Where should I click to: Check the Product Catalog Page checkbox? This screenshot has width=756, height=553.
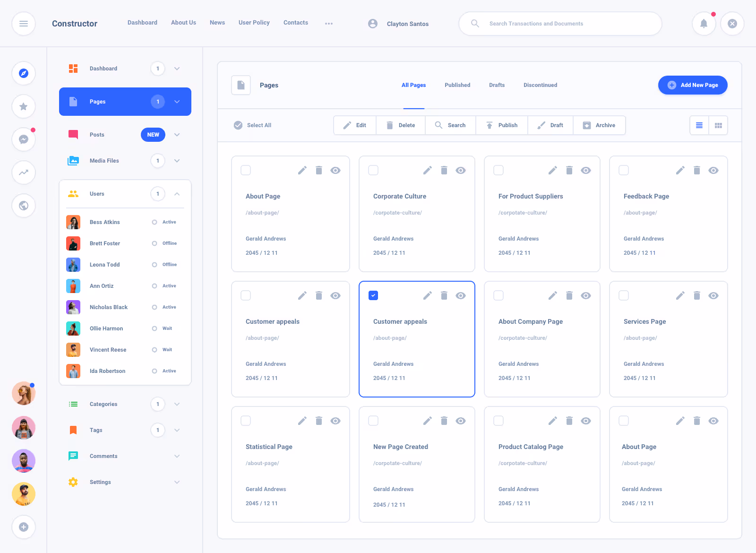pyautogui.click(x=498, y=421)
